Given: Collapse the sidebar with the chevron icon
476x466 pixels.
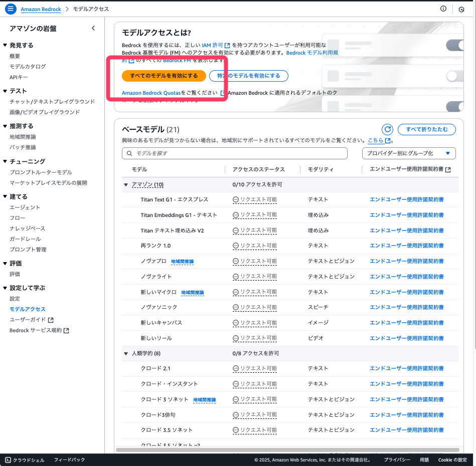Looking at the screenshot, I should coord(93,28).
